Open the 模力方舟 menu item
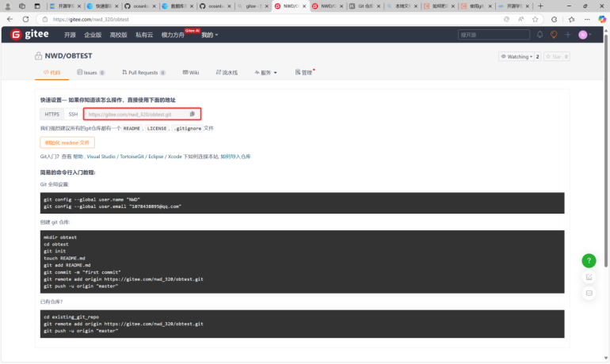 (x=173, y=35)
